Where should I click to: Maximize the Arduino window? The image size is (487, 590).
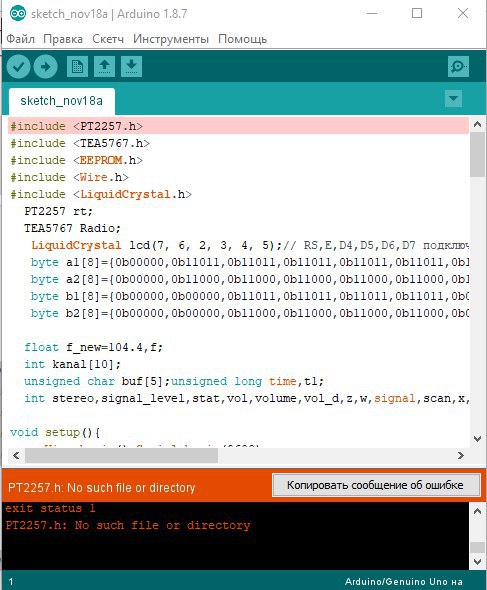(x=417, y=14)
